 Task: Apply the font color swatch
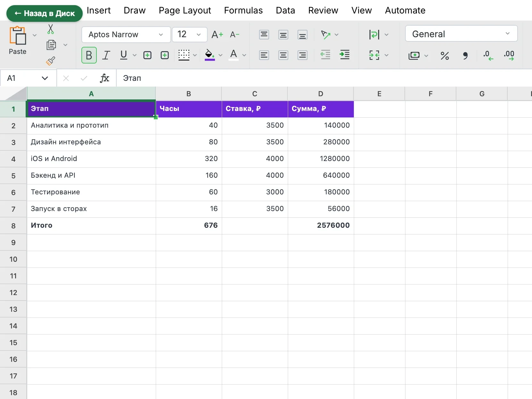pos(234,55)
